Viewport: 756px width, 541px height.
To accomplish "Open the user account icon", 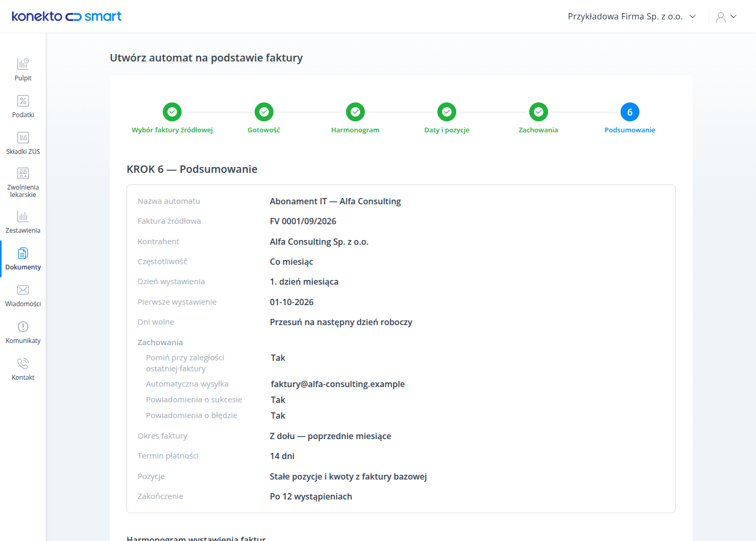I will pyautogui.click(x=721, y=17).
